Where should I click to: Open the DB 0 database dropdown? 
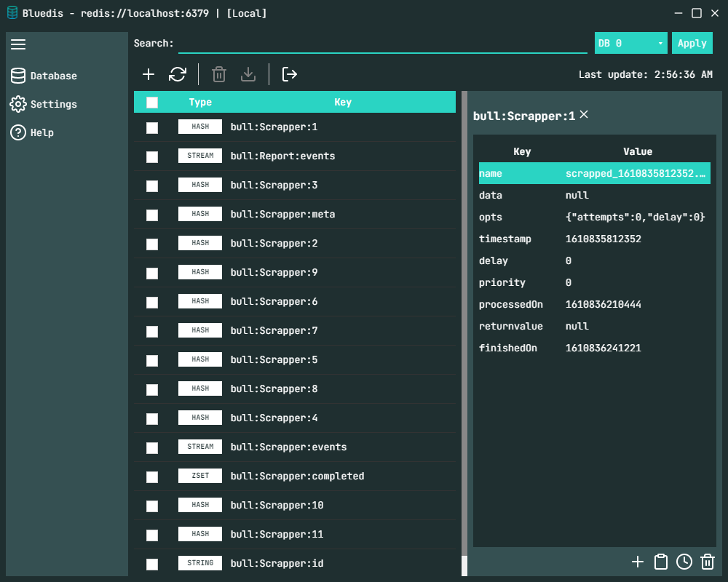pyautogui.click(x=630, y=43)
